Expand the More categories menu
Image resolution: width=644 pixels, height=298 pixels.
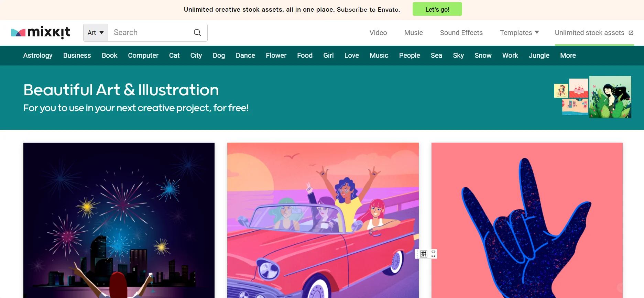click(568, 55)
